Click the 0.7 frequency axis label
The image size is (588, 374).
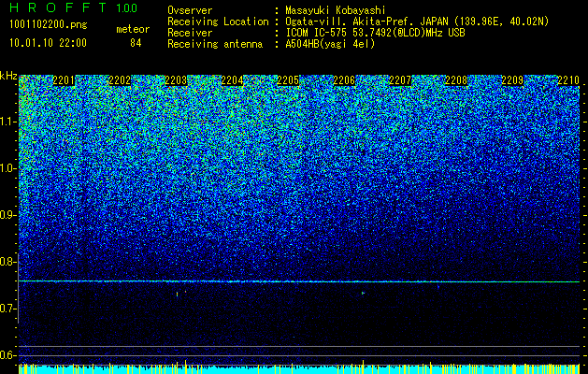7,309
